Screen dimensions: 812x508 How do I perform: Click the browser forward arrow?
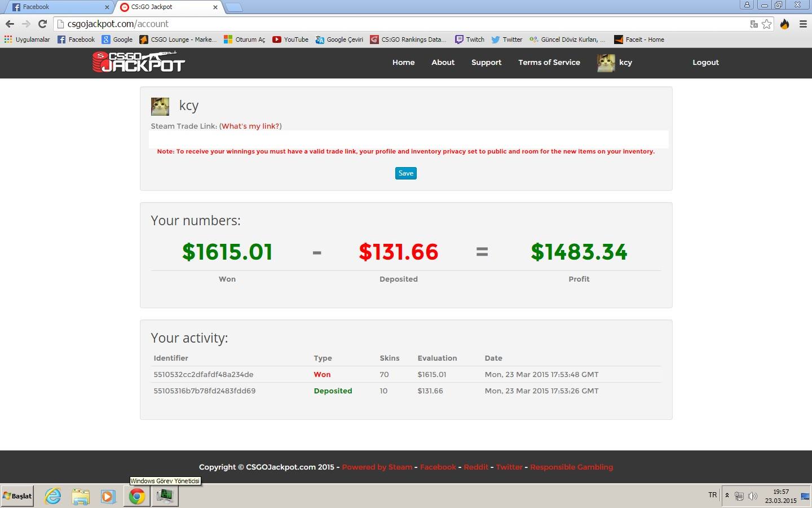point(26,24)
